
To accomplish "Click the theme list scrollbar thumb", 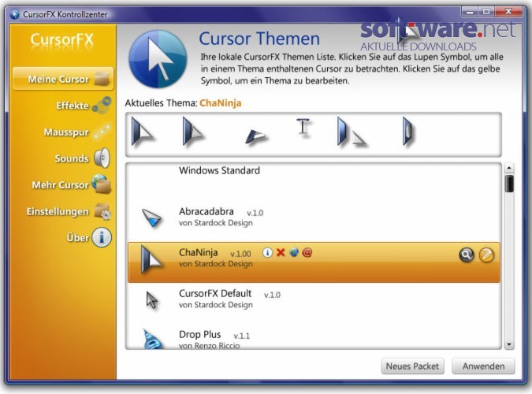I will [509, 184].
